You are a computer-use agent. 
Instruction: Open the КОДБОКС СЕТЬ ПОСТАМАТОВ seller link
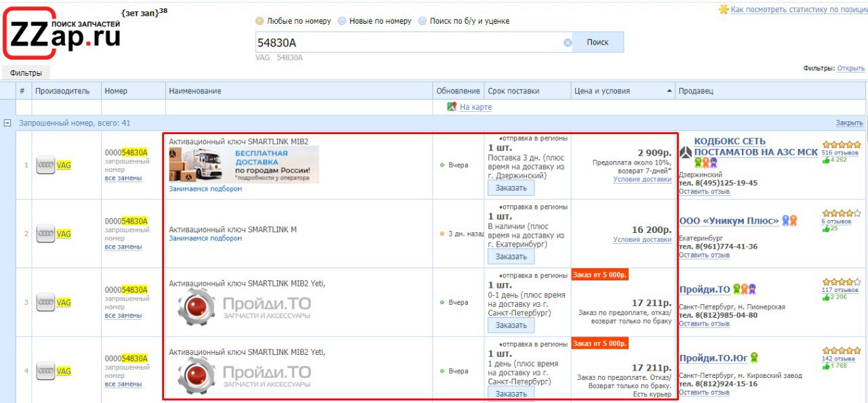tap(755, 147)
